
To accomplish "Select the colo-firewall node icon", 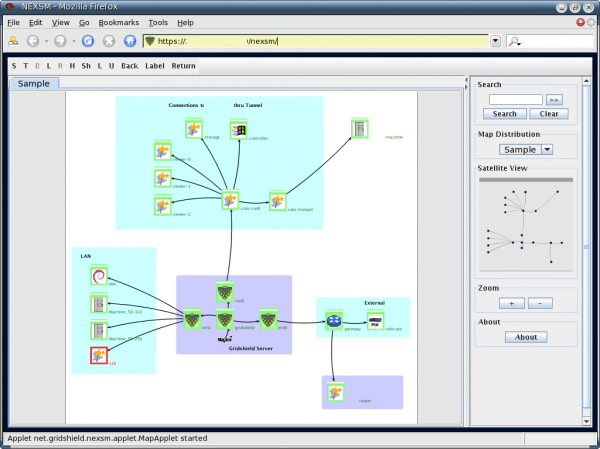I will point(277,201).
